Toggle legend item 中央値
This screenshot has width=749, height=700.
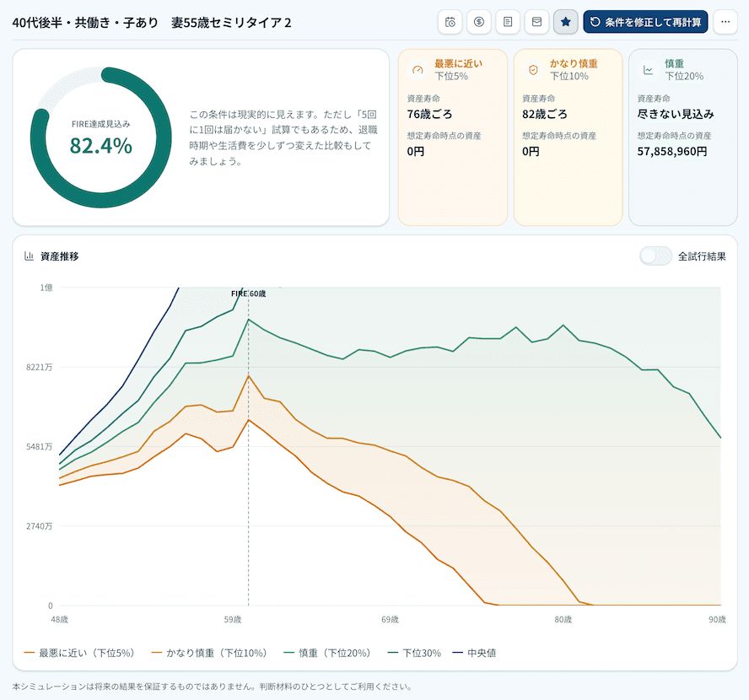click(474, 653)
